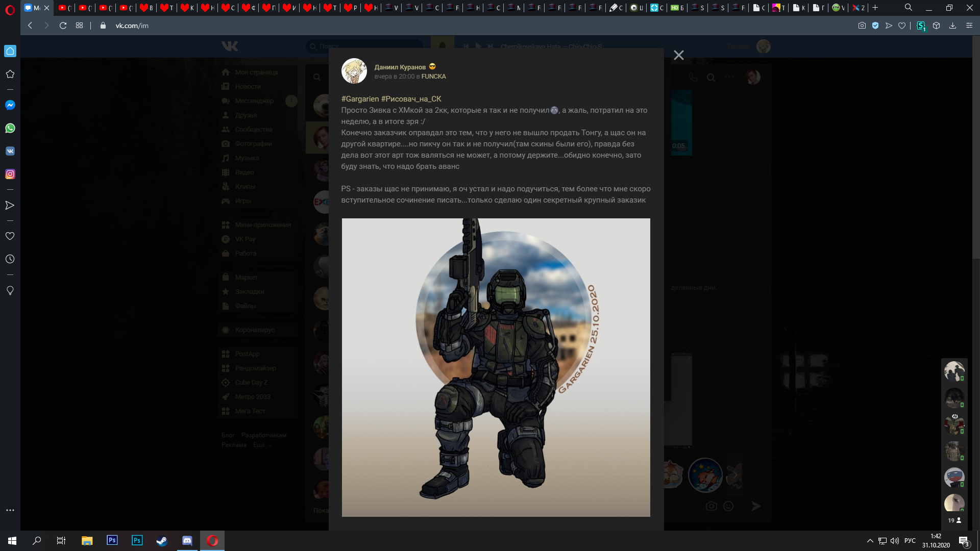The height and width of the screenshot is (551, 980).
Task: Open the #Gargarien hashtag
Action: (360, 99)
